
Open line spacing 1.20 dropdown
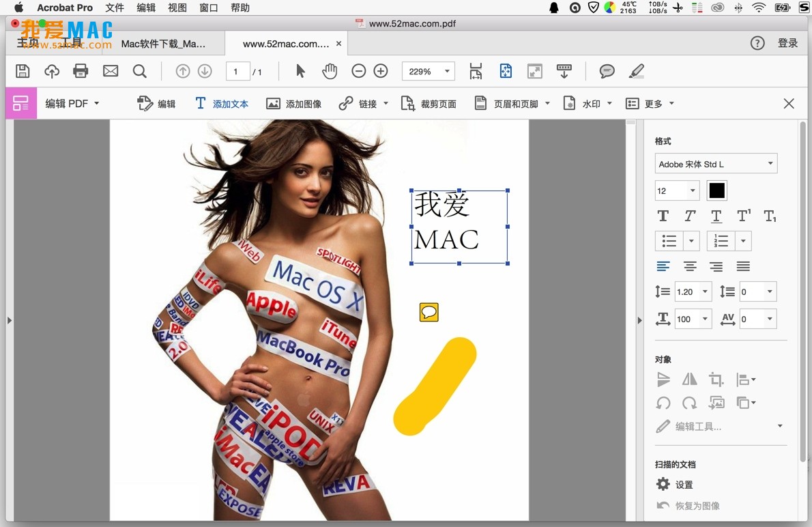point(705,291)
